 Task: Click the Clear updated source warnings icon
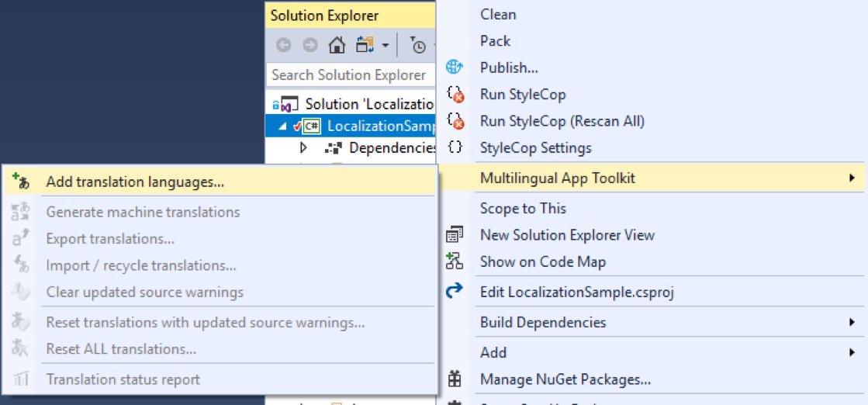point(20,292)
